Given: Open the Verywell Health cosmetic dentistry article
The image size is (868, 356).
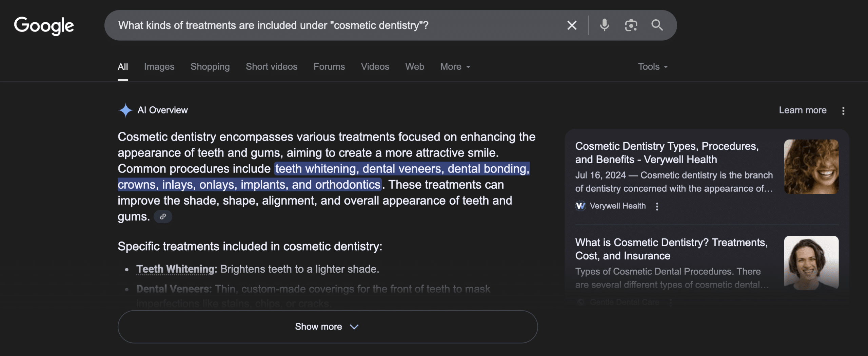Looking at the screenshot, I should [667, 153].
